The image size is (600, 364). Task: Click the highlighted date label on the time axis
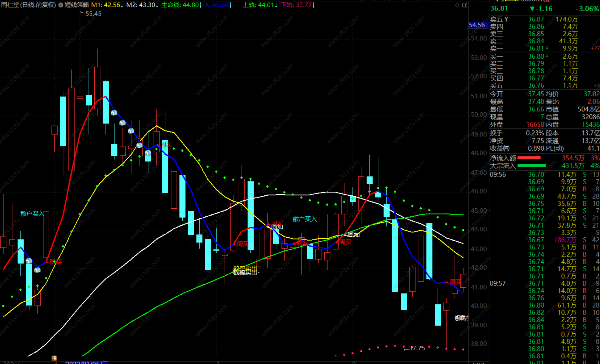point(87,362)
